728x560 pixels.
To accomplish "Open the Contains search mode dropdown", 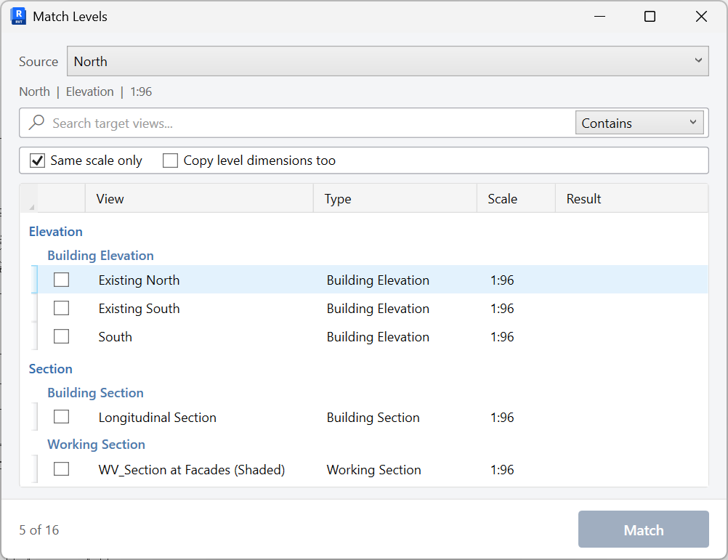I will coord(639,123).
